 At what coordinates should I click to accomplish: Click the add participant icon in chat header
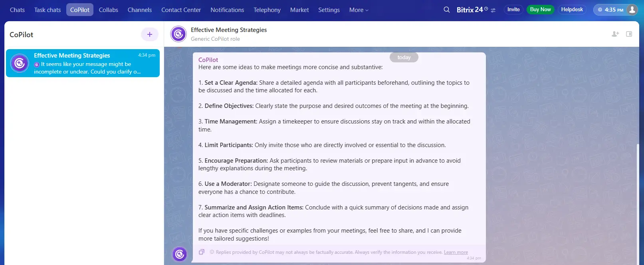point(615,34)
